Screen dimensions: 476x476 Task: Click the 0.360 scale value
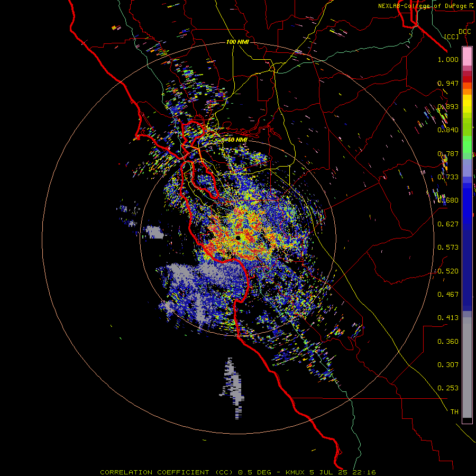tap(448, 342)
